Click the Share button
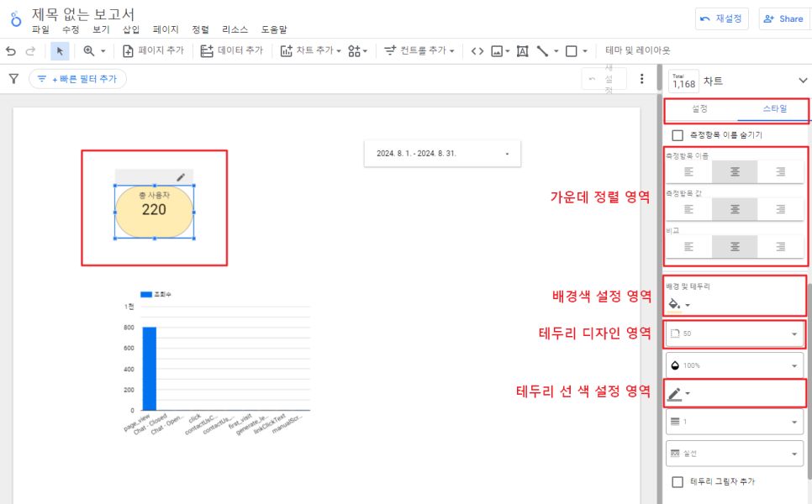This screenshot has width=812, height=504. click(x=784, y=18)
